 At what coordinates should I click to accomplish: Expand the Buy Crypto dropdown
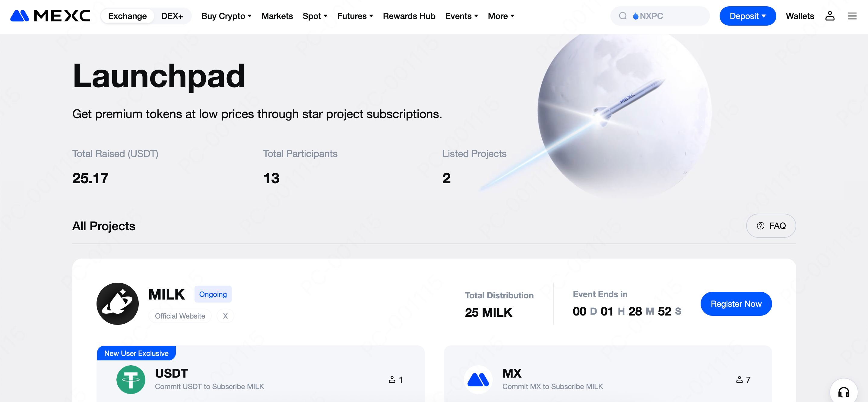point(227,16)
